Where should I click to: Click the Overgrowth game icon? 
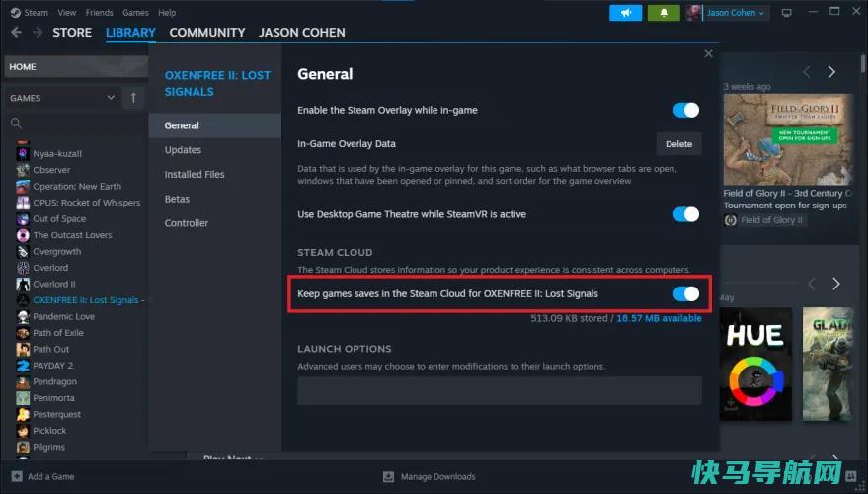coord(23,251)
